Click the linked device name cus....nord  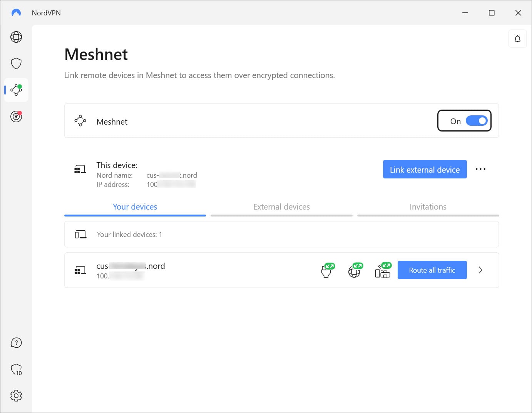pos(130,266)
